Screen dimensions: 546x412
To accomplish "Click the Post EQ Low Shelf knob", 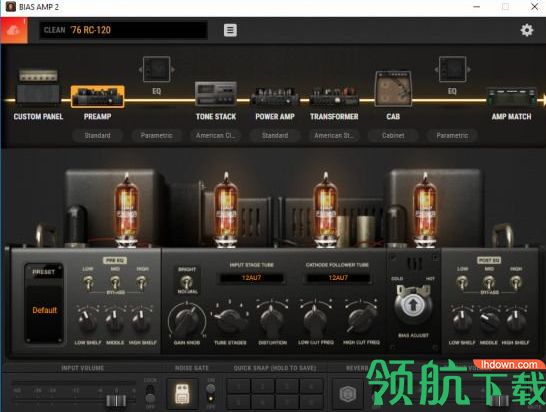I will 461,320.
